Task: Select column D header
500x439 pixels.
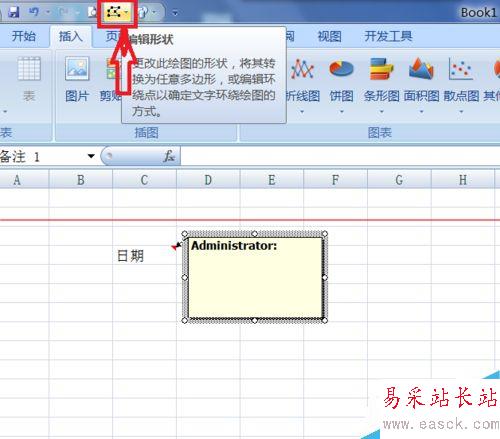Action: tap(208, 180)
